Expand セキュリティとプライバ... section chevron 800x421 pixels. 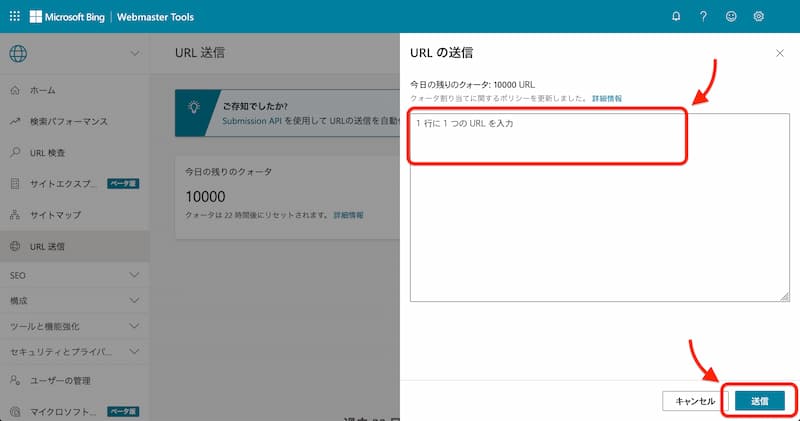click(x=134, y=351)
